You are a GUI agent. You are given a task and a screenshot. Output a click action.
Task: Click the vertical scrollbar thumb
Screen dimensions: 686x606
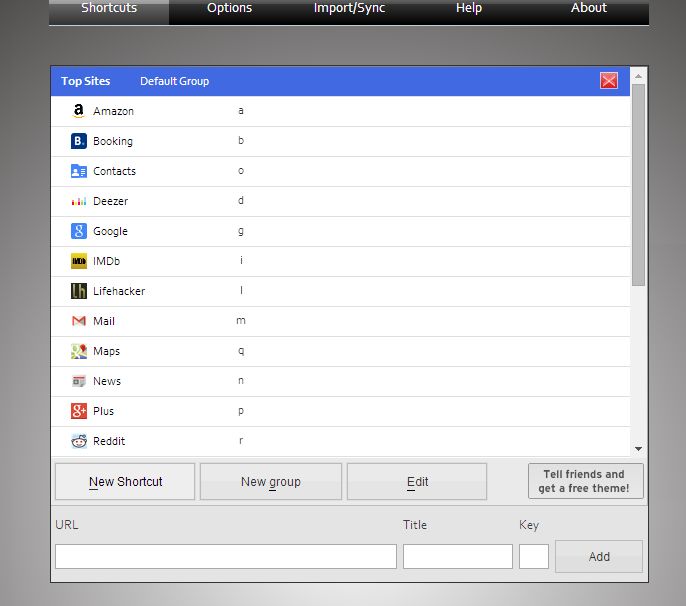638,185
